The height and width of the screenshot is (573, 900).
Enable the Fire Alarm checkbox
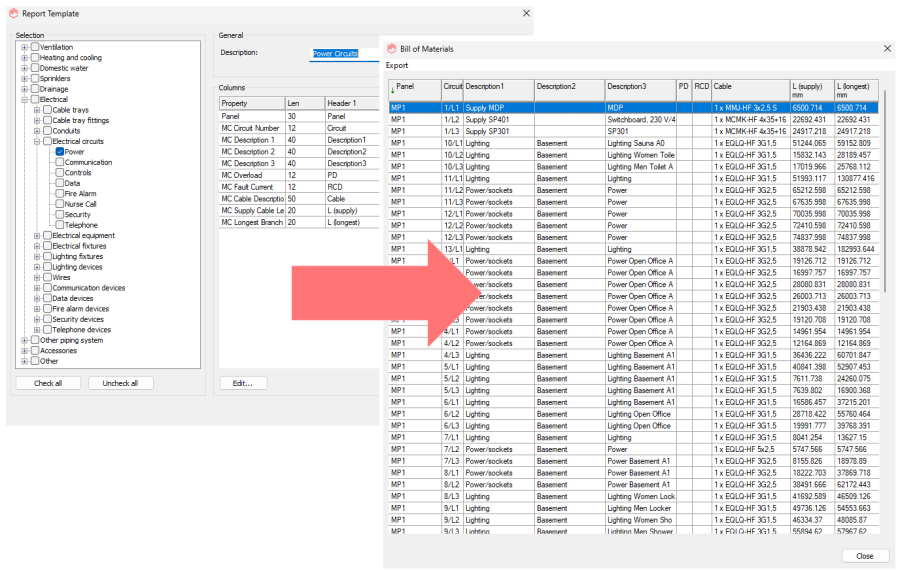click(x=60, y=193)
